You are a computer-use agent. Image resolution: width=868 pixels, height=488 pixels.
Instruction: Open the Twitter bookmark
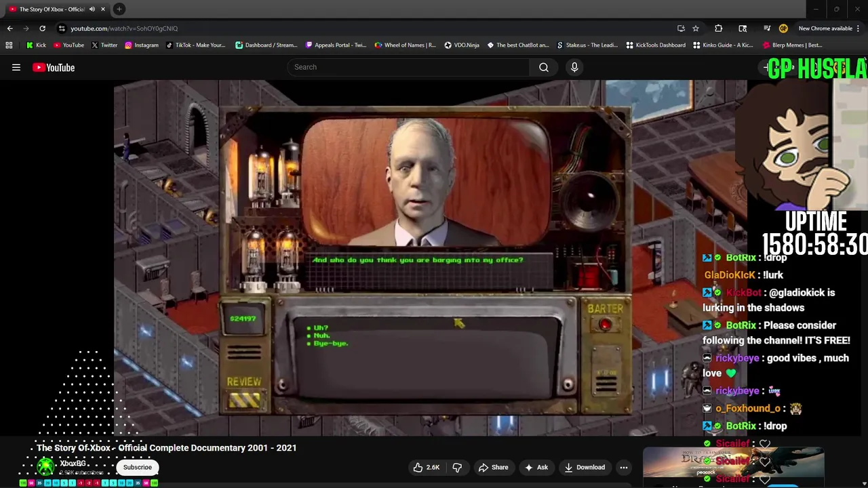[104, 45]
